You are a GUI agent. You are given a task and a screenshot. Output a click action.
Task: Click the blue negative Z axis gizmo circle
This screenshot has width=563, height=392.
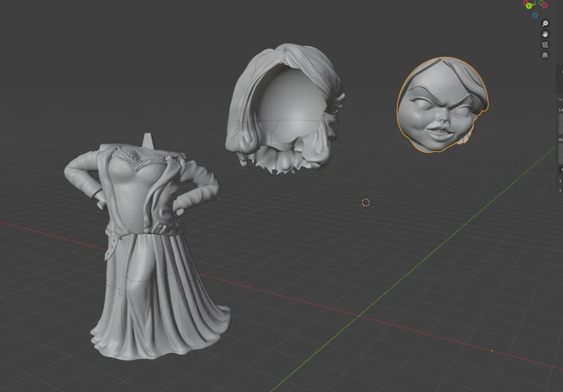(x=535, y=15)
